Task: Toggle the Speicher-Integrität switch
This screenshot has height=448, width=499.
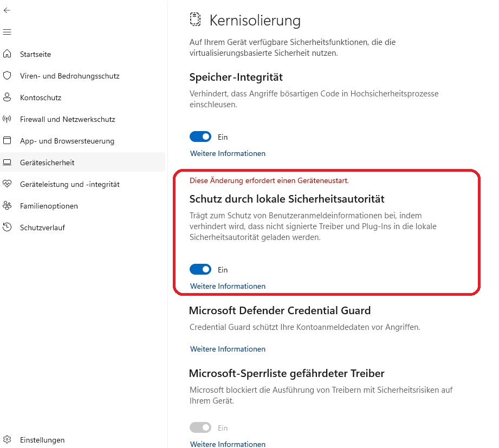Action: (x=200, y=137)
